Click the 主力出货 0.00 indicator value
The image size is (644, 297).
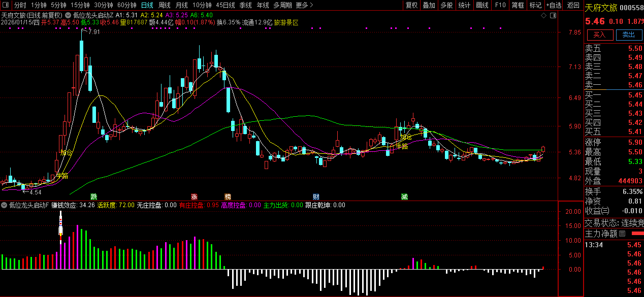(282, 205)
